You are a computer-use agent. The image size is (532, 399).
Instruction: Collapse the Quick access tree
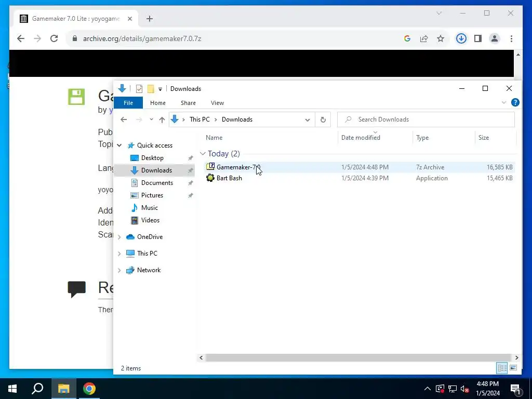[x=119, y=145]
